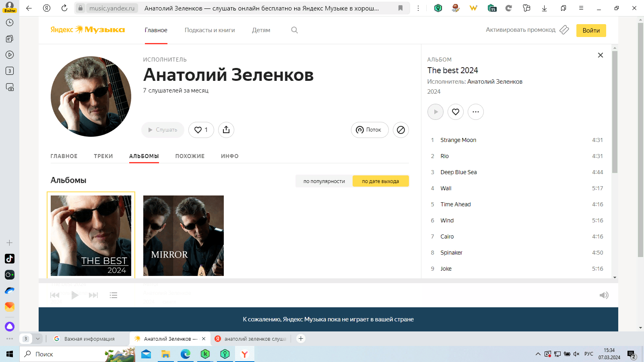The width and height of the screenshot is (644, 362).
Task: Open Mail icon in browser sidebar
Action: 10,306
